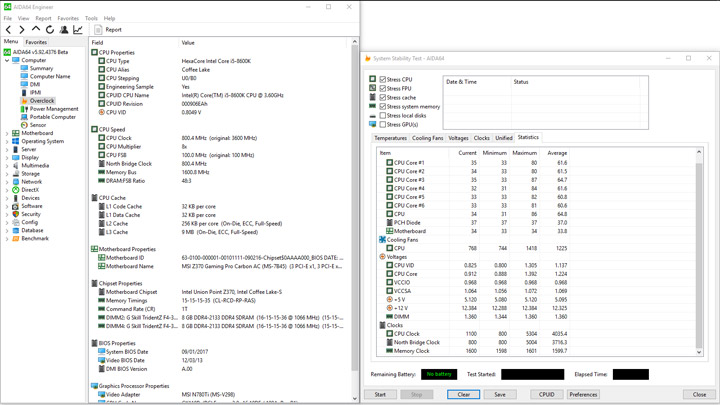The width and height of the screenshot is (720, 405).
Task: Click the monitor icon beside Stress GPU(s)
Action: (372, 124)
